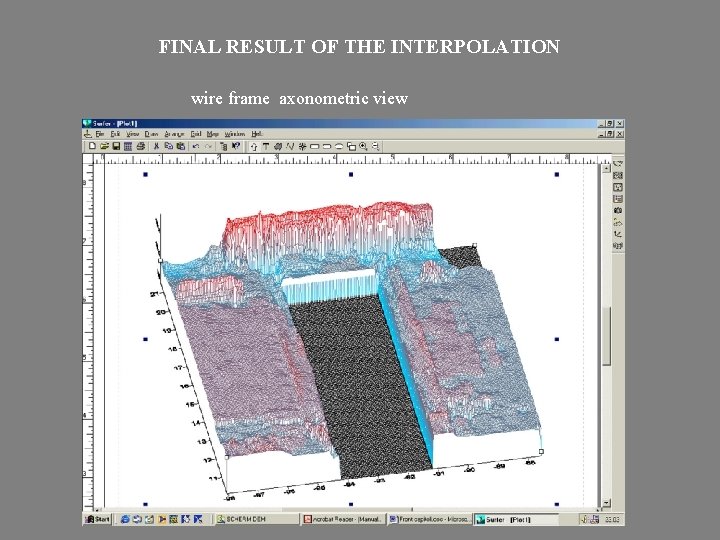The image size is (720, 540).
Task: Click the Contour Map icon in right toolbar
Action: (618, 163)
